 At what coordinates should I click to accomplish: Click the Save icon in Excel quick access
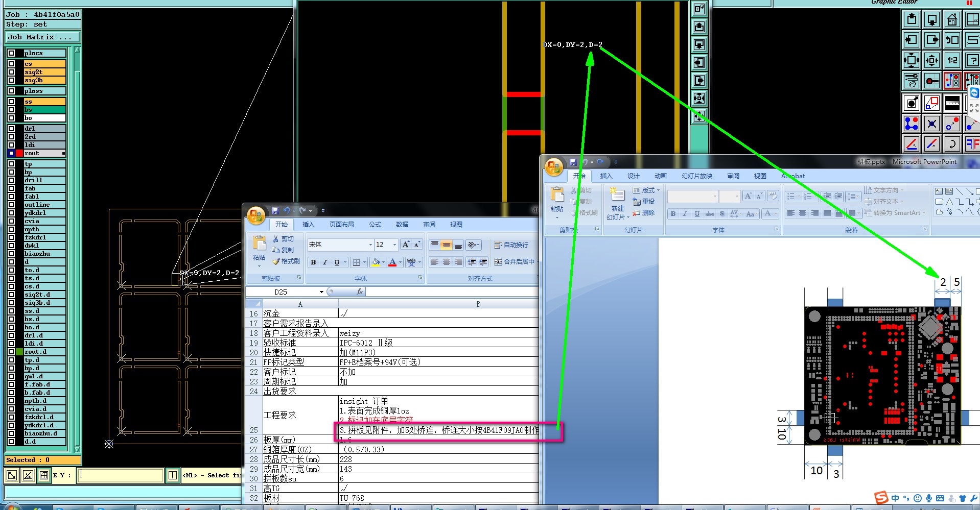pyautogui.click(x=275, y=210)
